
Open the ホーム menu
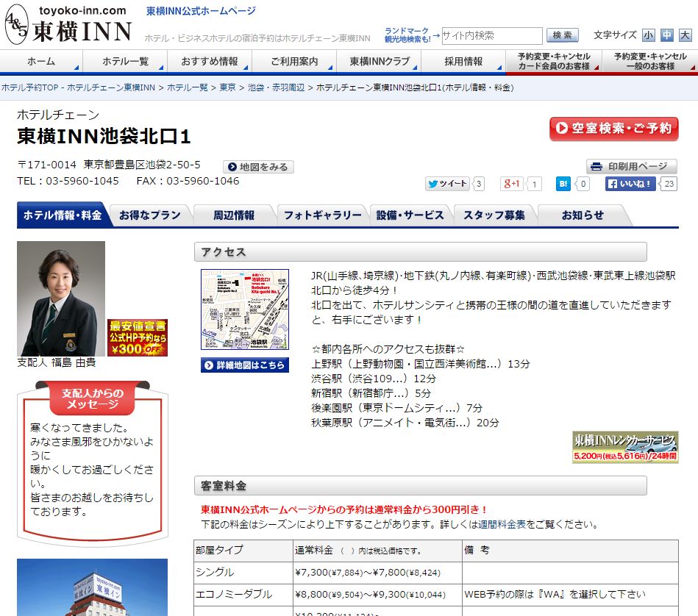[41, 61]
